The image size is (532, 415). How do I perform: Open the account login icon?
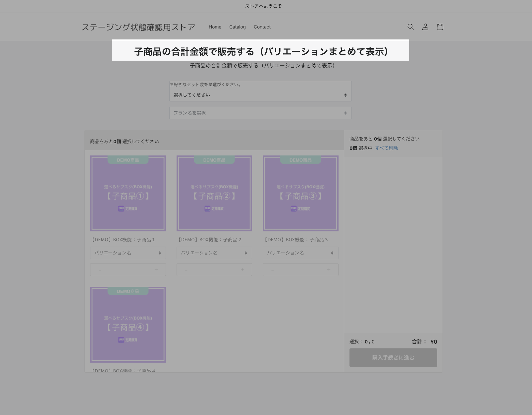pos(425,27)
